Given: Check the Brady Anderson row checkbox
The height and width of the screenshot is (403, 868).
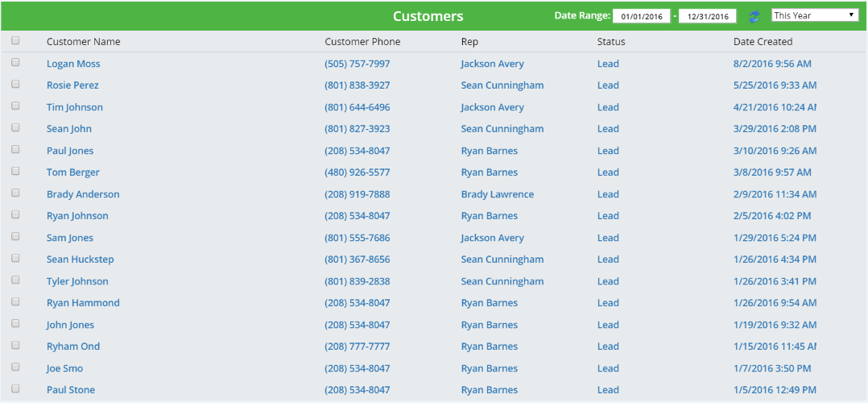Looking at the screenshot, I should pos(15,193).
